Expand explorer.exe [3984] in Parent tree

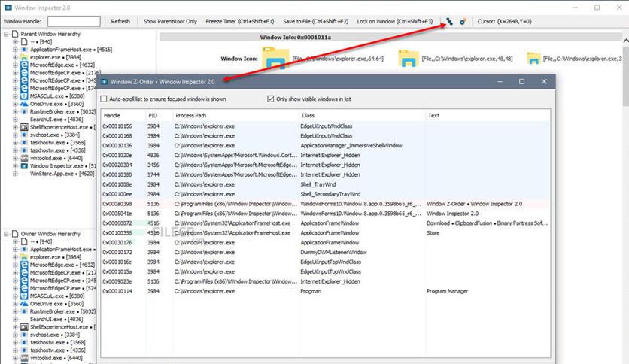(x=15, y=57)
